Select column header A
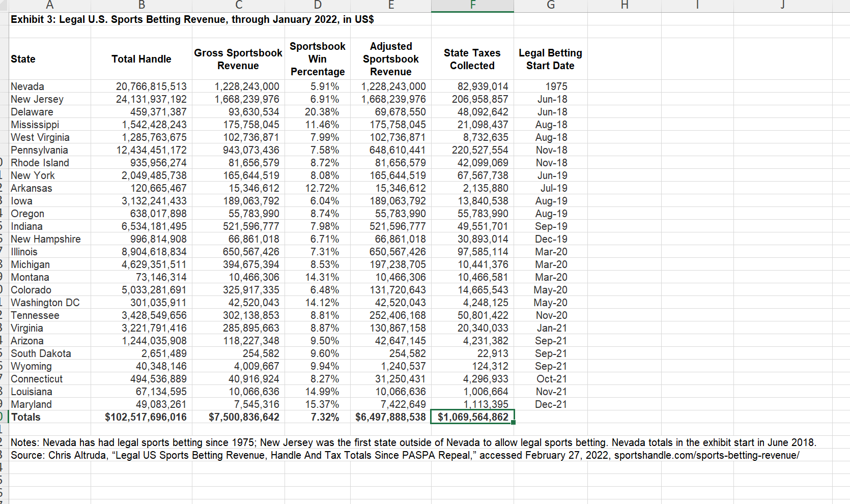The image size is (850, 504). tap(49, 6)
